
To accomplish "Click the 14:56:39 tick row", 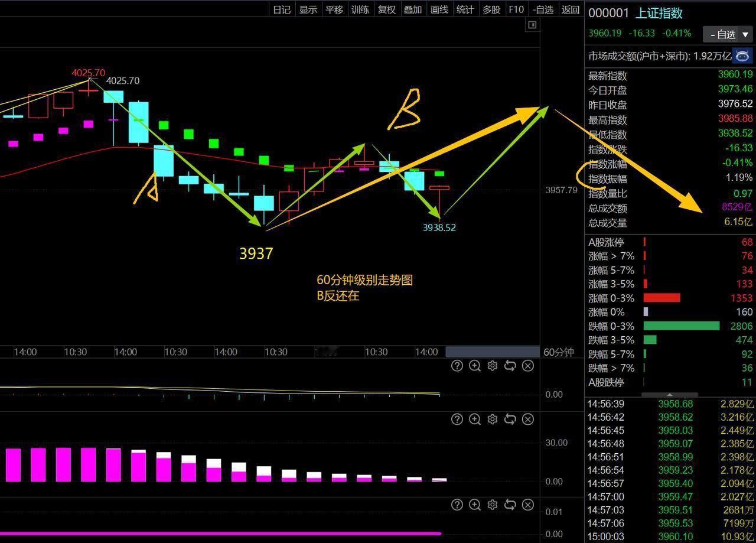I will tap(670, 404).
